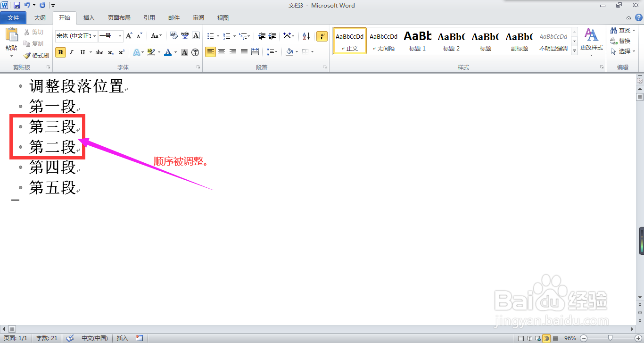
Task: Center-align the selected paragraph
Action: pyautogui.click(x=222, y=52)
